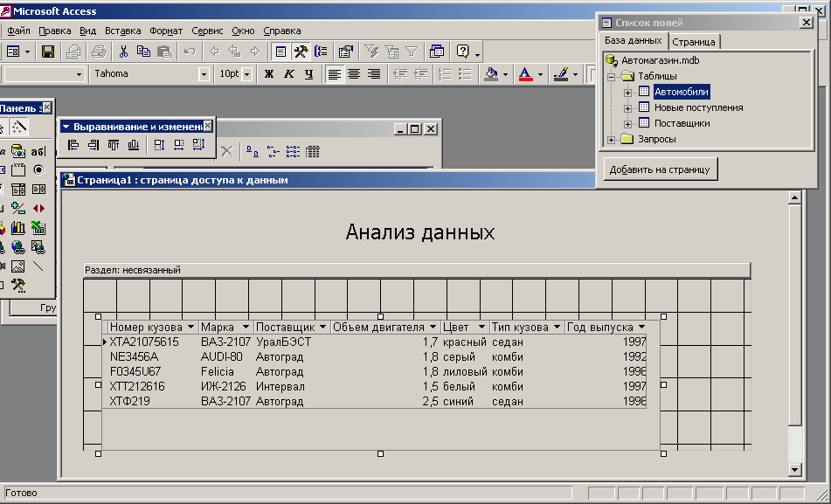Viewport: 831px width, 504px height.
Task: Select the Office Spreadsheet toolbox tool
Action: [x=38, y=228]
